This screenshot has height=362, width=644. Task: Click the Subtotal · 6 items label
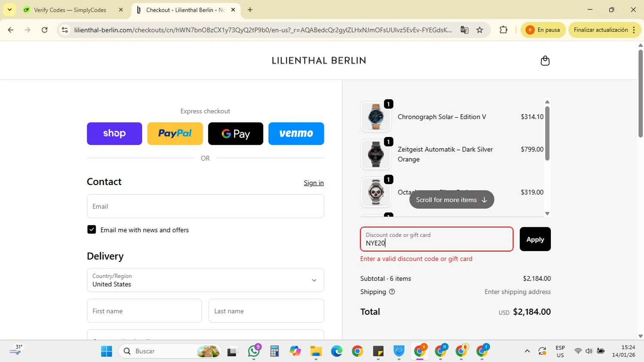coord(386,279)
